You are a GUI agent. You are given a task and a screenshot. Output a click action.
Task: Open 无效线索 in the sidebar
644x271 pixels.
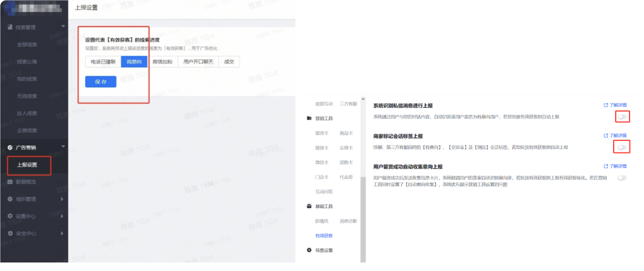(27, 96)
